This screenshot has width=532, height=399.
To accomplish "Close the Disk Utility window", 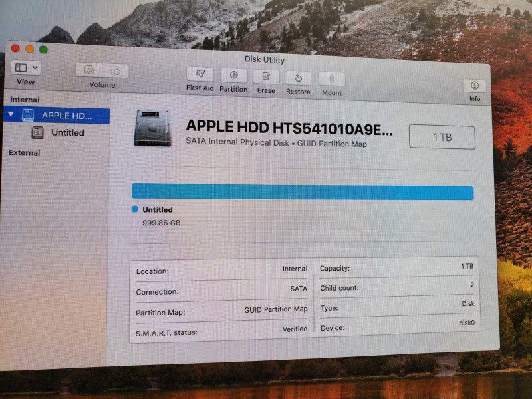I will (15, 48).
